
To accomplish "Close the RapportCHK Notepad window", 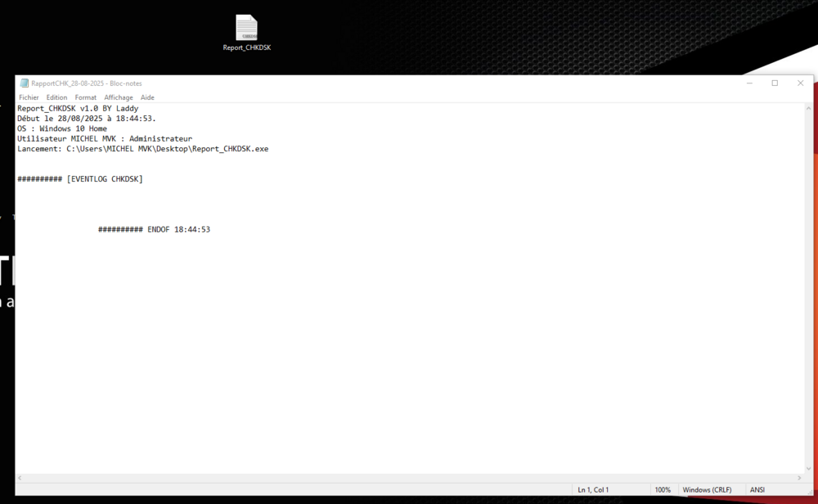I will point(800,83).
